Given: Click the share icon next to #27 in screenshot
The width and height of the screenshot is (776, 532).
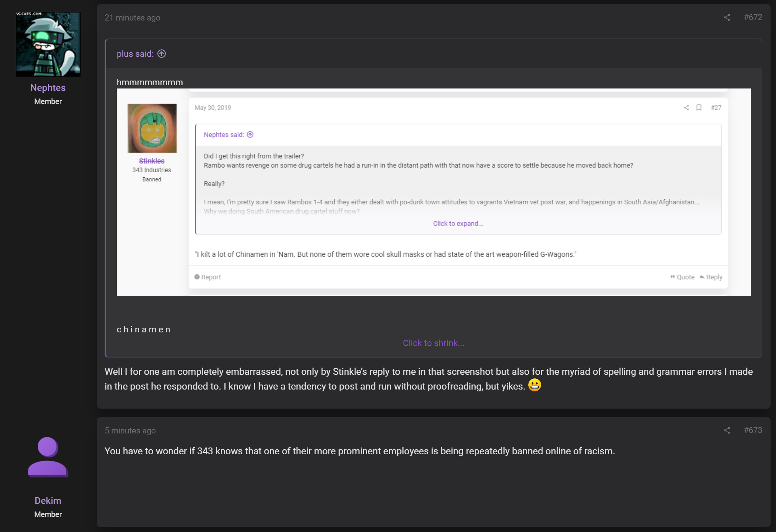Looking at the screenshot, I should click(x=686, y=108).
